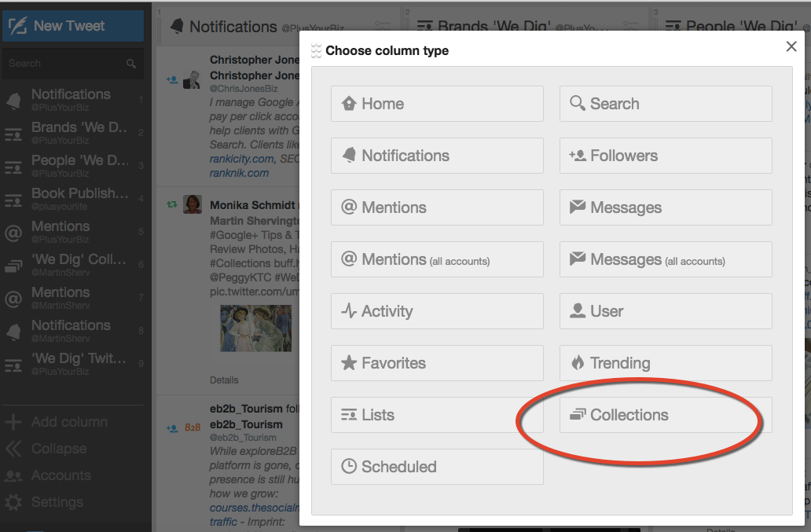Screen dimensions: 811x532
Task: Choose Messages (all accounts) column type
Action: click(666, 259)
